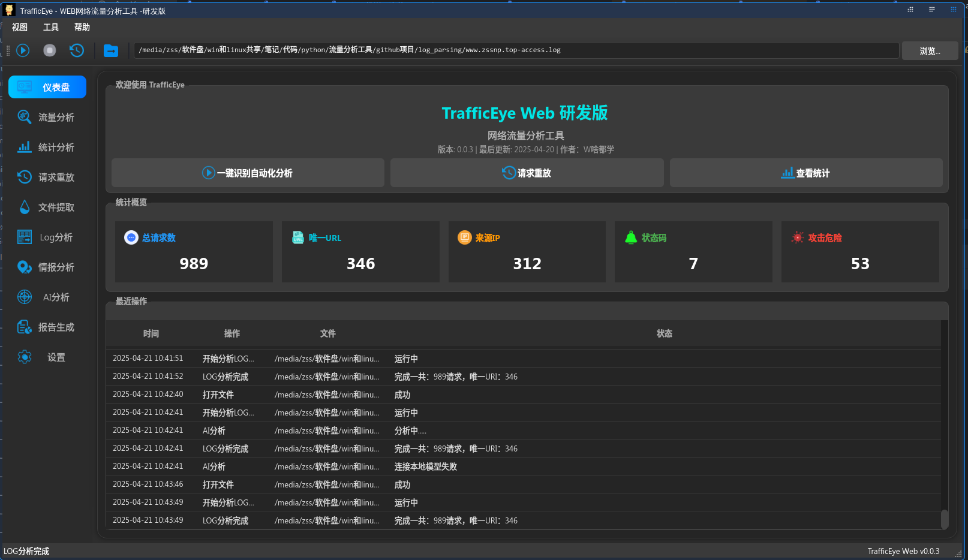
Task: Start analysis with the play icon
Action: 23,50
